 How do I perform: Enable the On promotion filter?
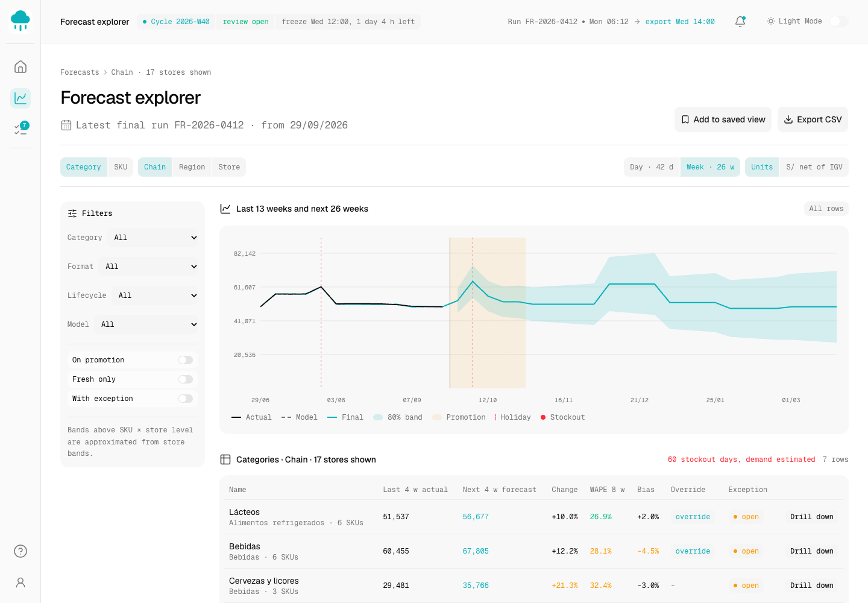[x=186, y=360]
